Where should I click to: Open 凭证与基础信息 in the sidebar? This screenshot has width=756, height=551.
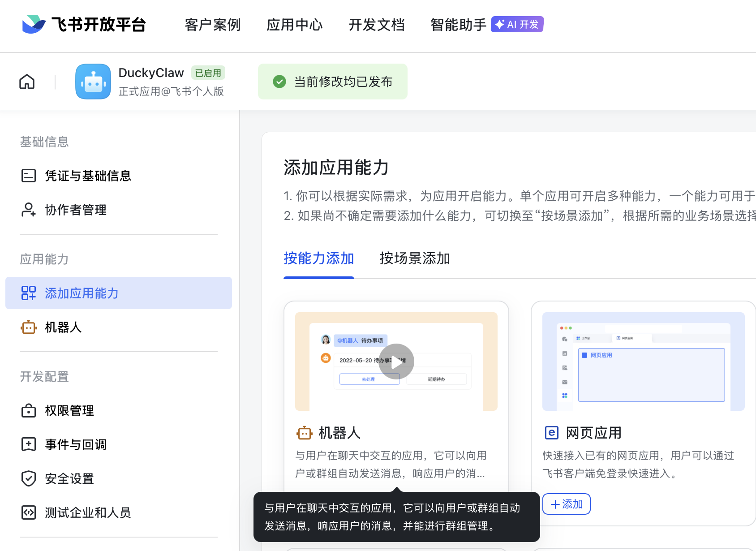[x=88, y=176]
